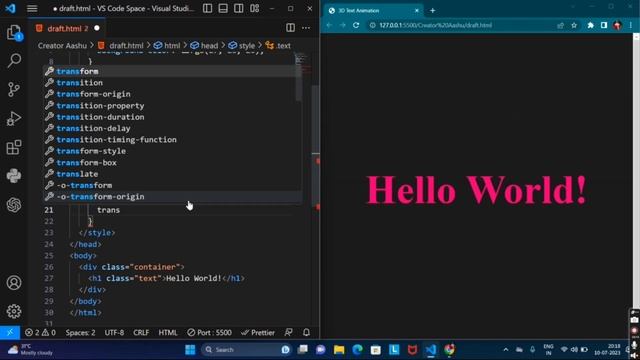Open the errors and warnings indicator

(40, 333)
